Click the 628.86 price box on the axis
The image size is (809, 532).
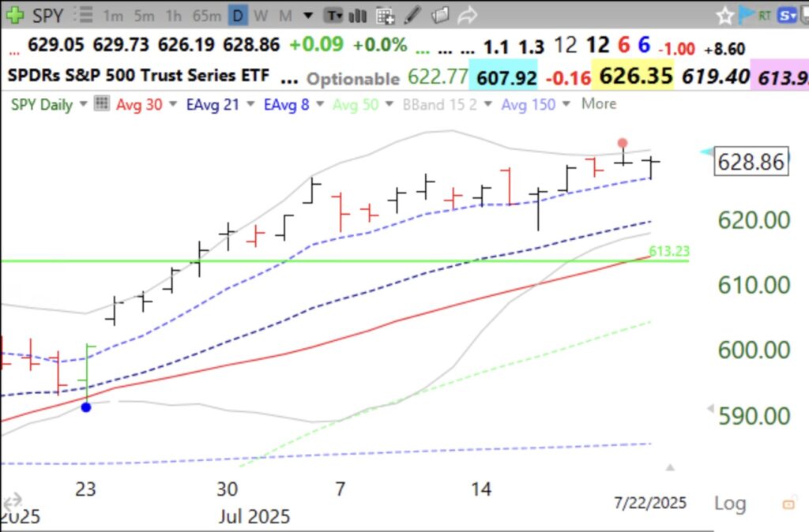coord(751,162)
